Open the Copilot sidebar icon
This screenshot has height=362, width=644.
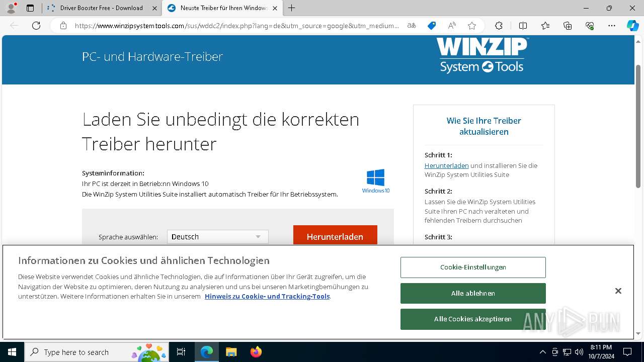[632, 26]
